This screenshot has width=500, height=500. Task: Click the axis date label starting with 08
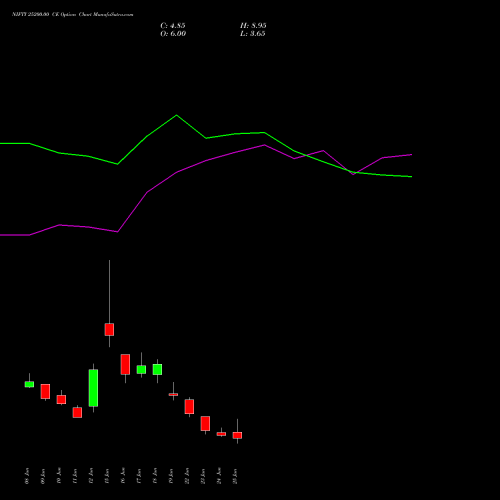[27, 476]
